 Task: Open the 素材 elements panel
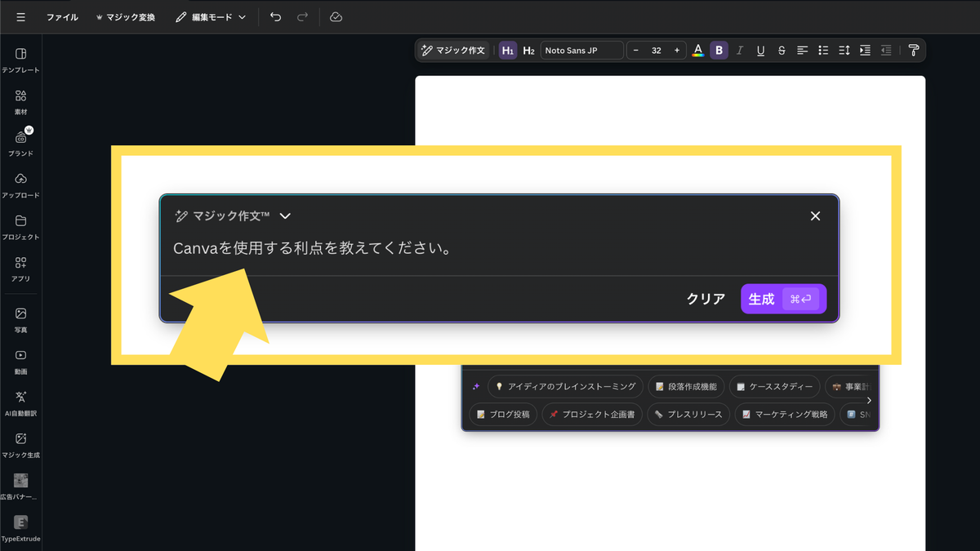[20, 102]
